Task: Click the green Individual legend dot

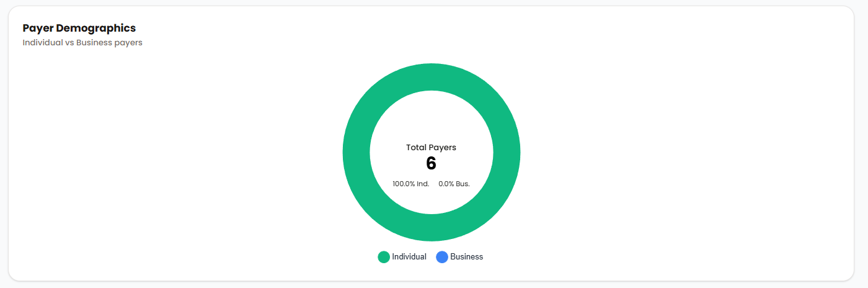Action: 384,257
